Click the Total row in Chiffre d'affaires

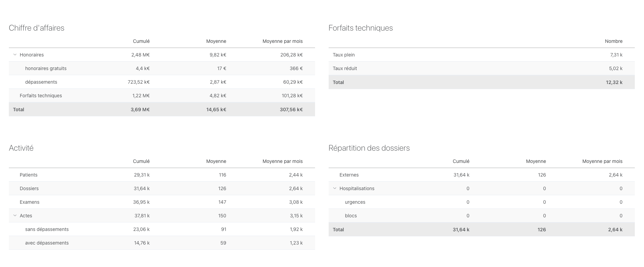19,110
